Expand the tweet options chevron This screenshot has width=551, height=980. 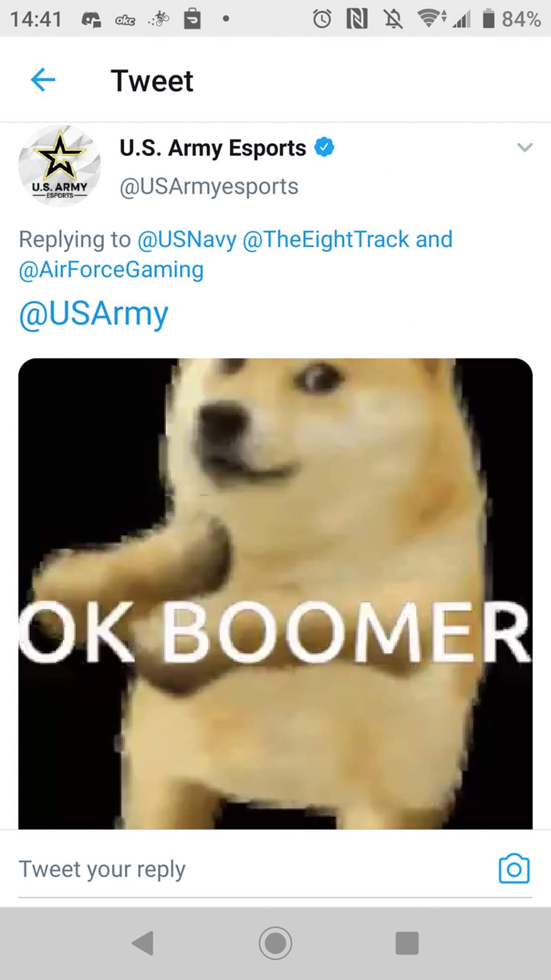(x=524, y=148)
